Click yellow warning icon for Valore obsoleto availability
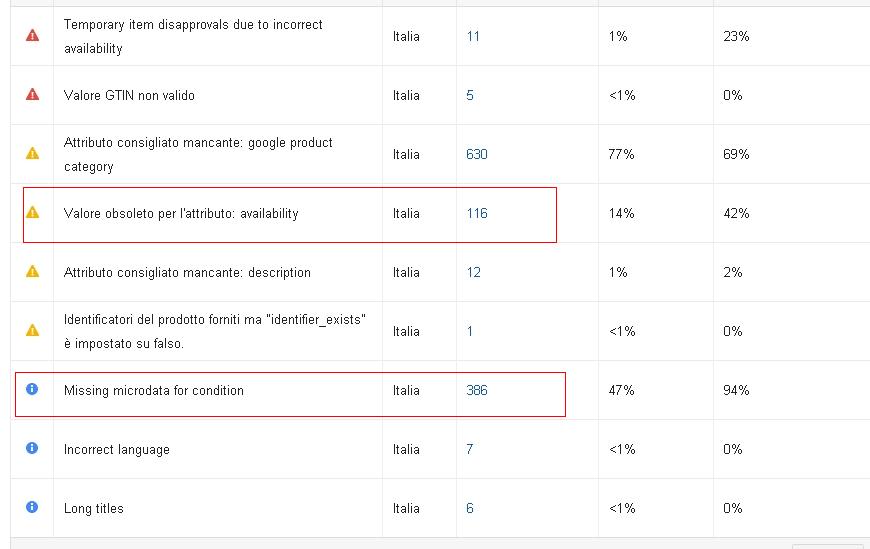 (32, 213)
